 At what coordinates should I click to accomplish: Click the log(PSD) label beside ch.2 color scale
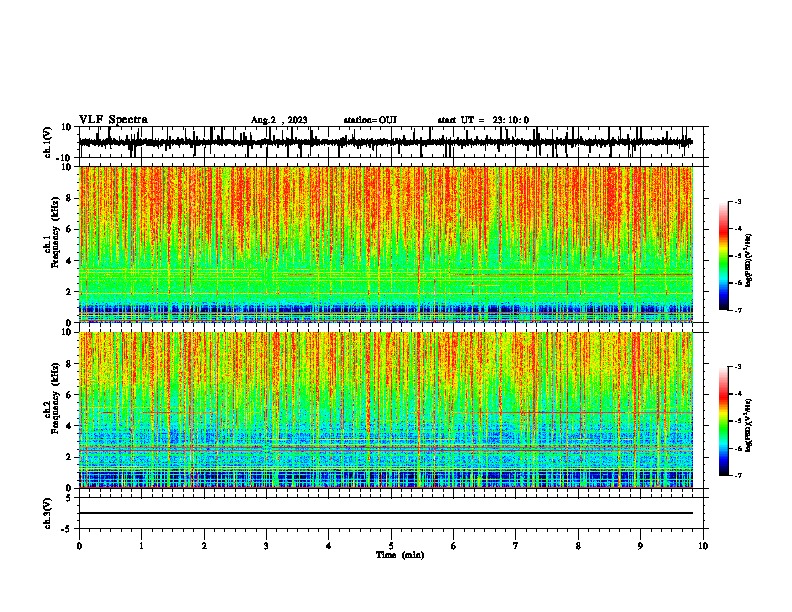(x=749, y=425)
